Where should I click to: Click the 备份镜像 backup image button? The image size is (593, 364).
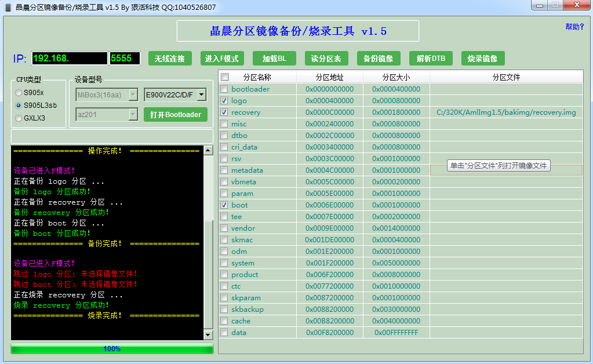[379, 59]
